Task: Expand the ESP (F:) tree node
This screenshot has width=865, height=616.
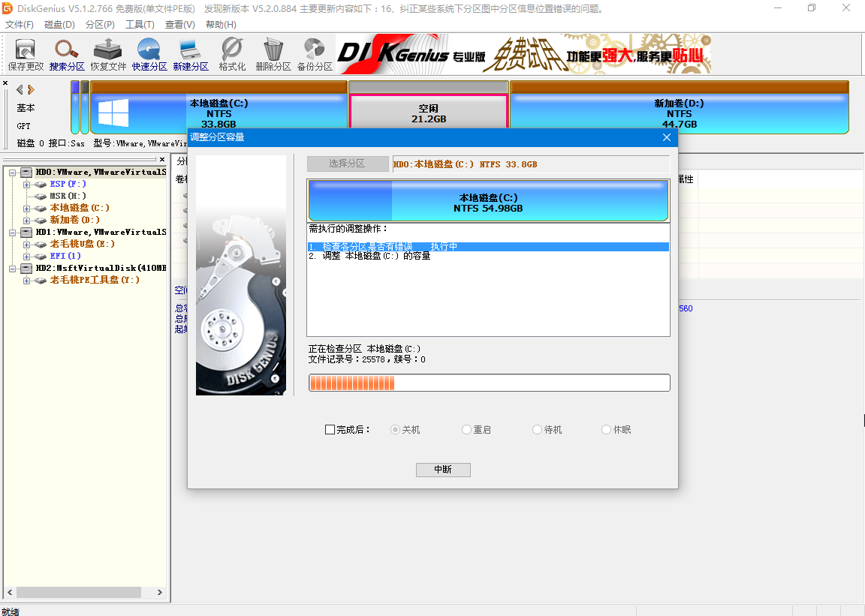Action: [26, 185]
